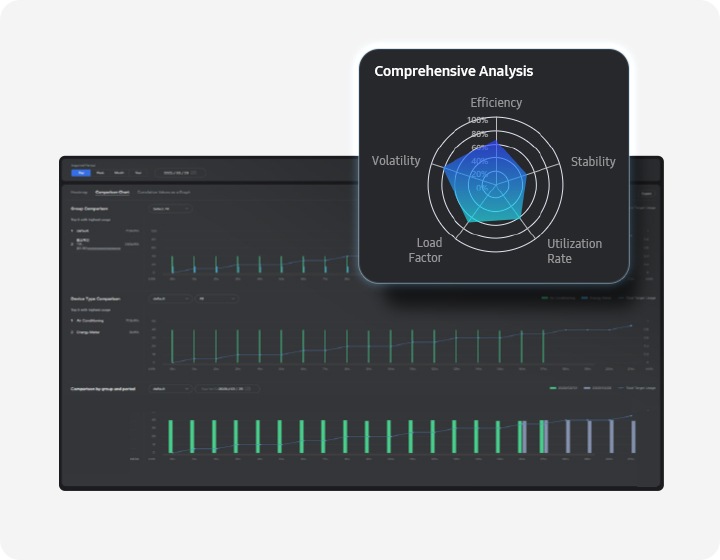Click the Stability label on radar chart
The height and width of the screenshot is (560, 720).
pos(593,161)
